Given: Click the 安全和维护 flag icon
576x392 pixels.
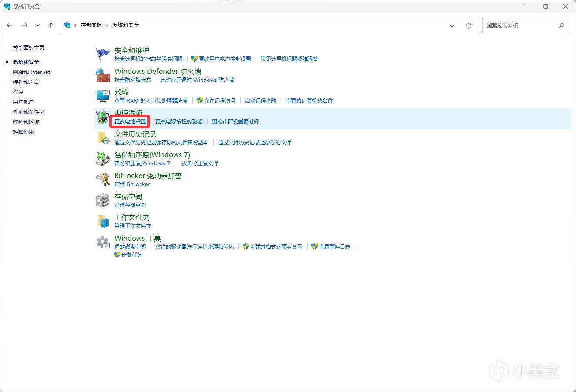Looking at the screenshot, I should pyautogui.click(x=103, y=54).
